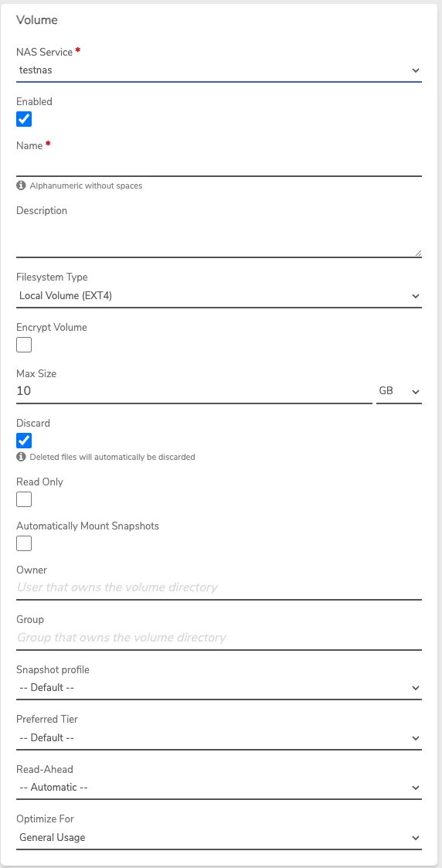Click the Max Size label
Screen dimensions: 442x868
coord(36,373)
